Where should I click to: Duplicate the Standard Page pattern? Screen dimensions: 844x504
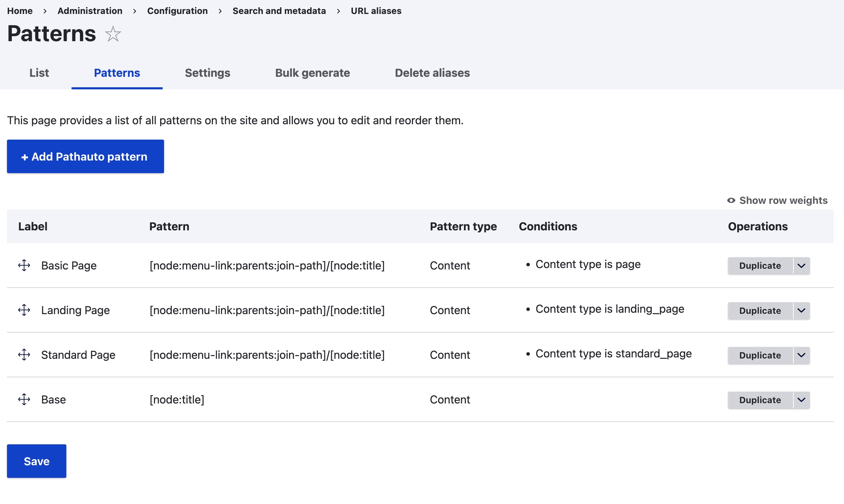tap(760, 355)
